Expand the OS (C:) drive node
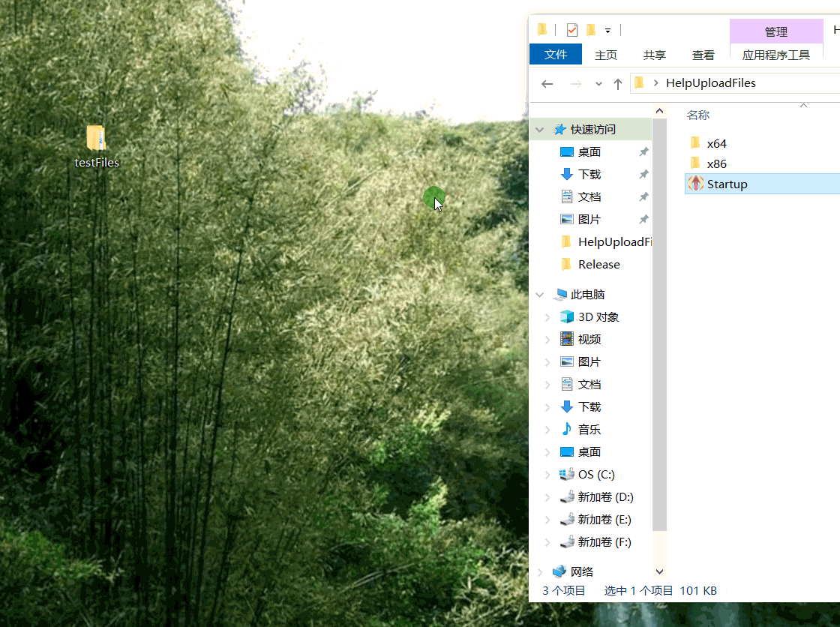The image size is (840, 627). pyautogui.click(x=547, y=475)
